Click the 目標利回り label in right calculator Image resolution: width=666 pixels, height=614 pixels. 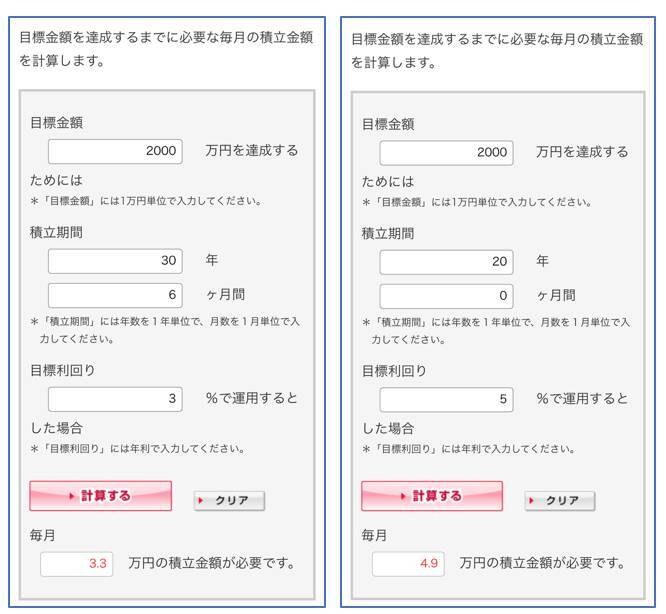point(394,371)
